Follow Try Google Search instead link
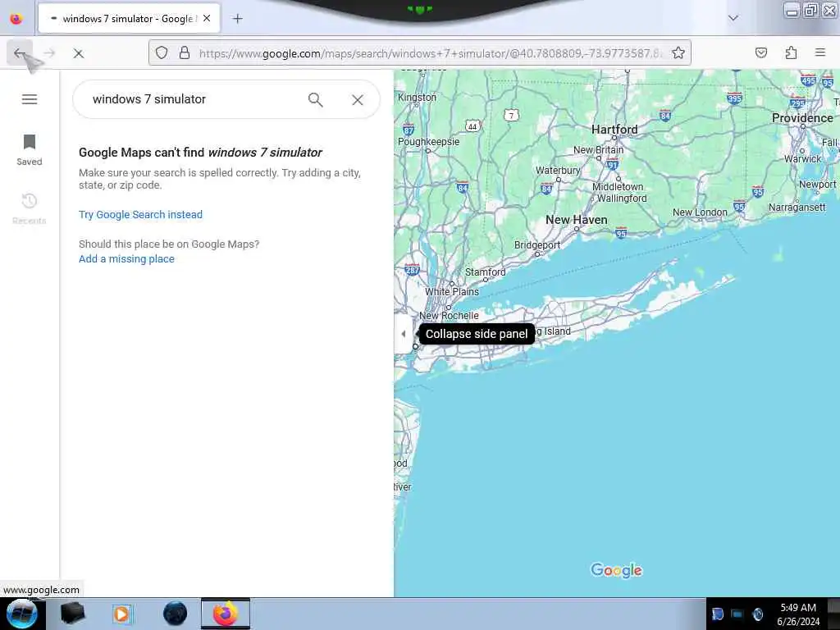The width and height of the screenshot is (840, 630). pyautogui.click(x=140, y=214)
